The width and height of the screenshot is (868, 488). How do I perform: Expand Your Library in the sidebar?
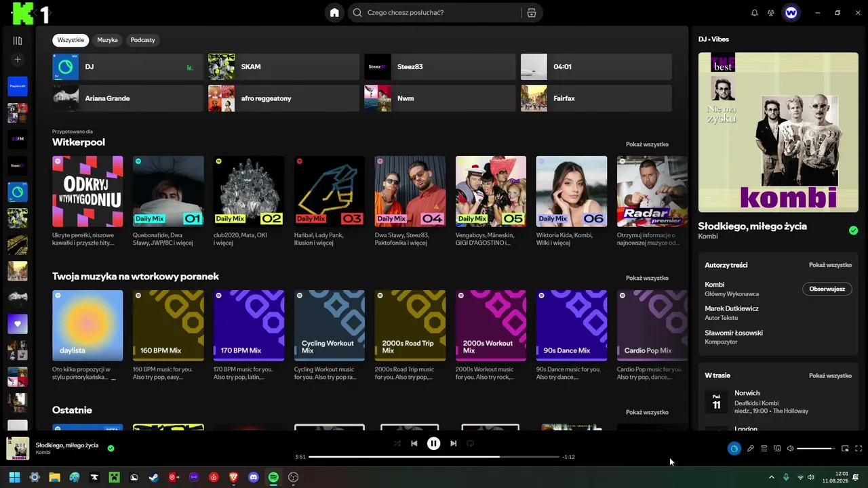point(18,41)
